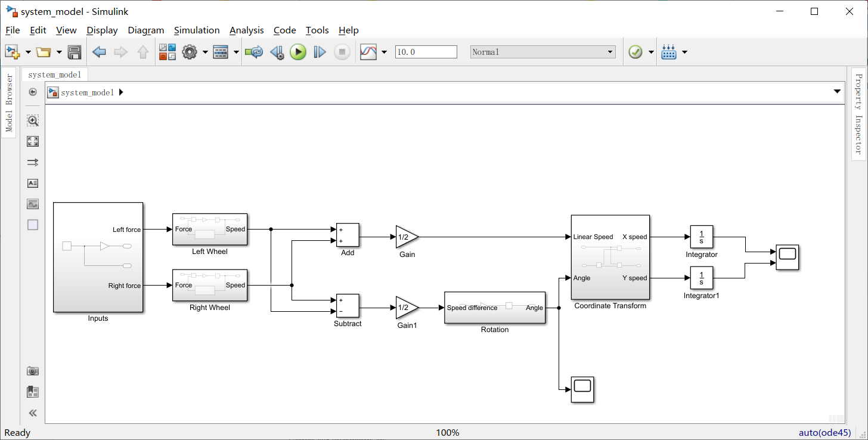
Task: Open the simulation mode dropdown showing Normal
Action: pyautogui.click(x=609, y=52)
